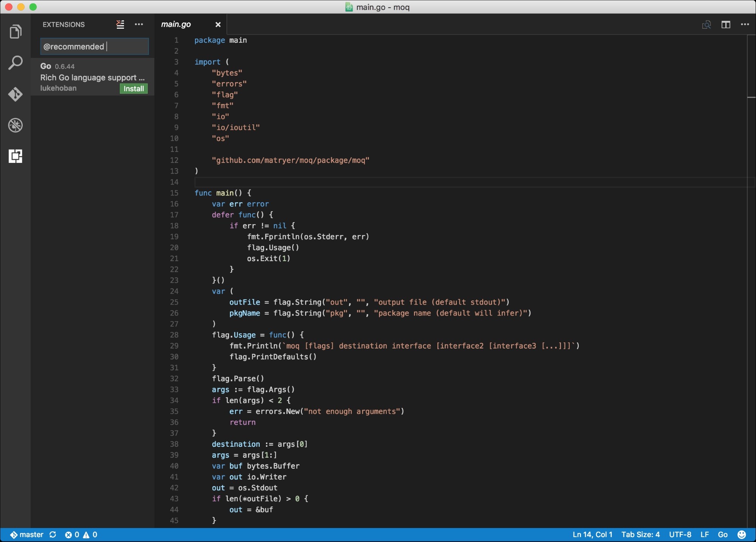Split the editor with the split icon
Viewport: 756px width, 542px height.
click(x=726, y=25)
